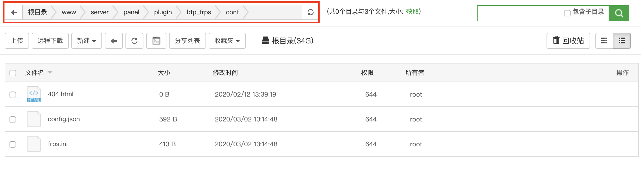Open the 收藏夹 favorites dropdown
Image resolution: width=644 pixels, height=172 pixels.
(x=227, y=41)
